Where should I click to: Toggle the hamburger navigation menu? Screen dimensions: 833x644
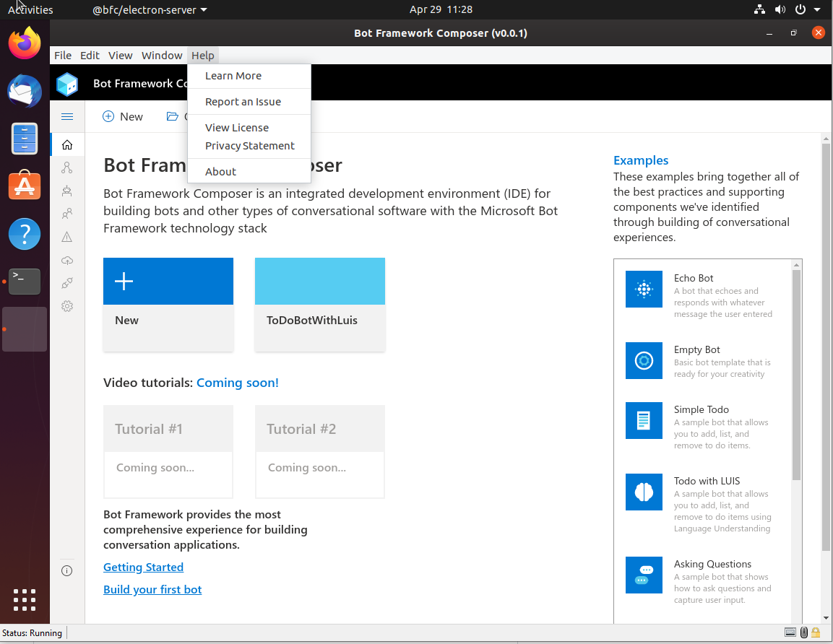click(67, 116)
